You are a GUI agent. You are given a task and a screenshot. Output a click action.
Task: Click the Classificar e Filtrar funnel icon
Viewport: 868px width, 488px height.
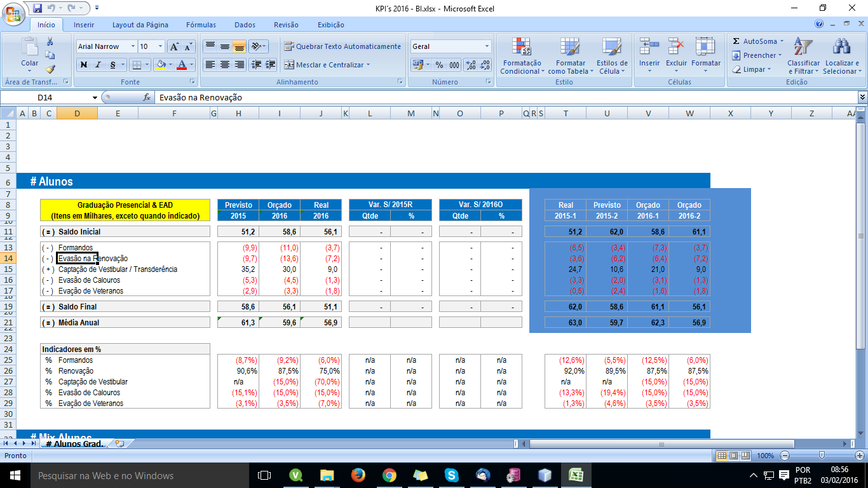point(803,48)
